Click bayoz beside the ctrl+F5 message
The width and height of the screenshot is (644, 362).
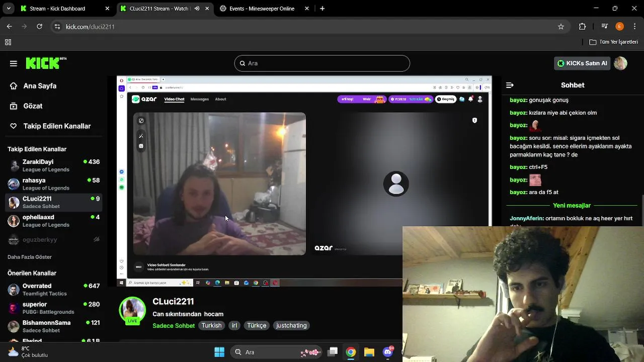[518, 167]
